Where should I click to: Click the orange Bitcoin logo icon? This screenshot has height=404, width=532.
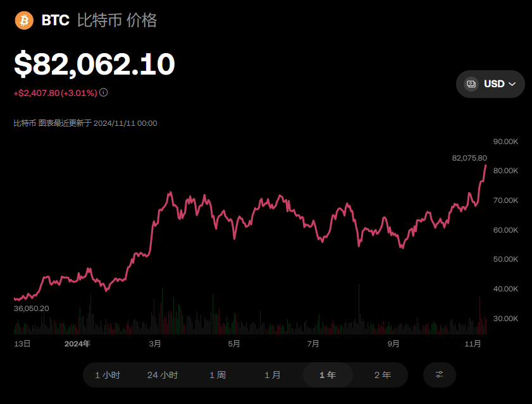(24, 21)
